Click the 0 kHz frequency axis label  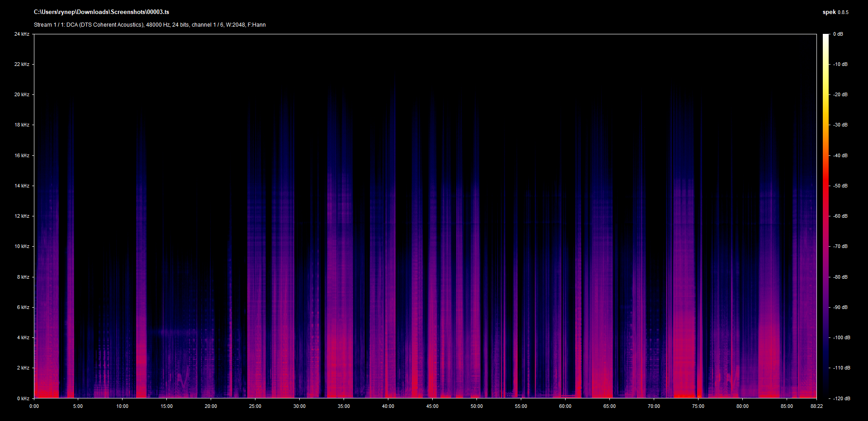(23, 398)
